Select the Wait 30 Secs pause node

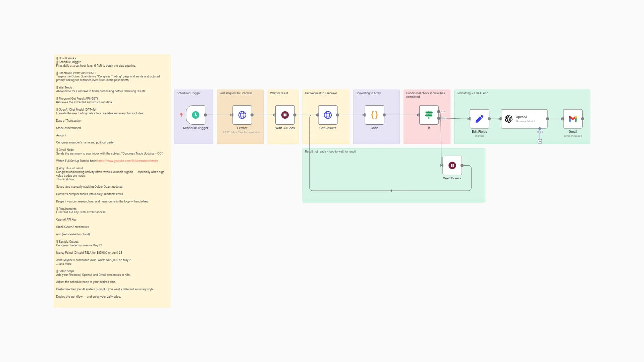pyautogui.click(x=285, y=115)
